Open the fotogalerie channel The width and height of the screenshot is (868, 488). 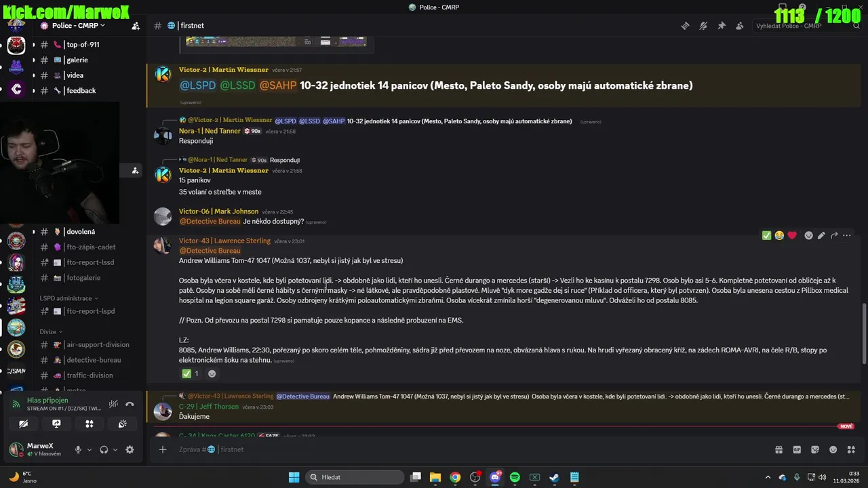click(83, 278)
